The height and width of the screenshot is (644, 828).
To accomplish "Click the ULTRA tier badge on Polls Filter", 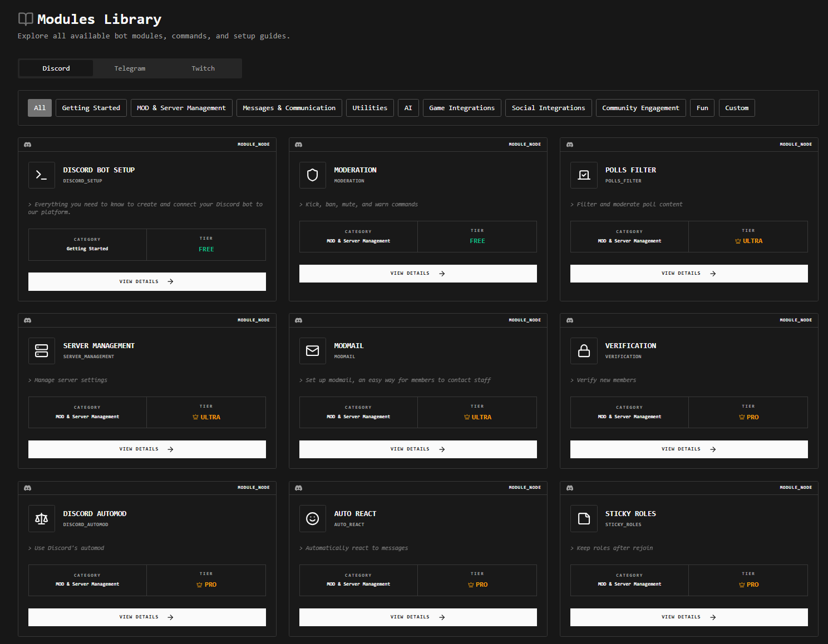I will pyautogui.click(x=748, y=241).
